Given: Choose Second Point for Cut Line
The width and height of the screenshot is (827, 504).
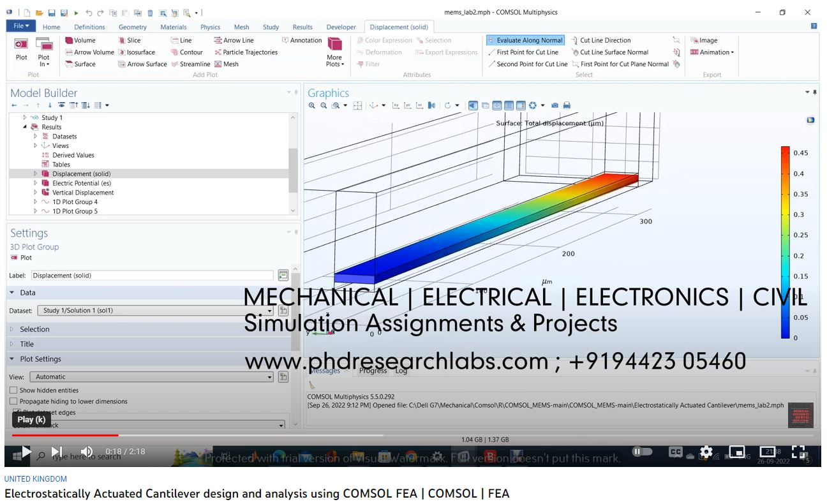Looking at the screenshot, I should [x=528, y=64].
